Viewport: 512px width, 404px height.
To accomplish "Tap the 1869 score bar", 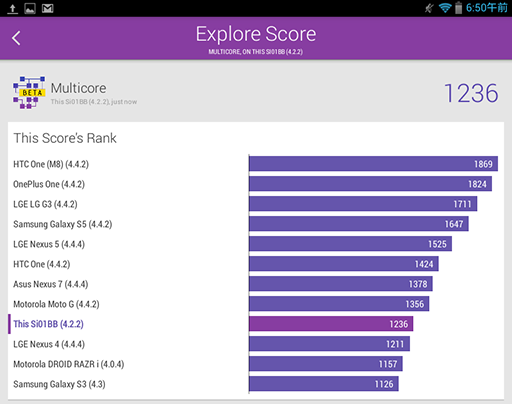I will click(374, 164).
